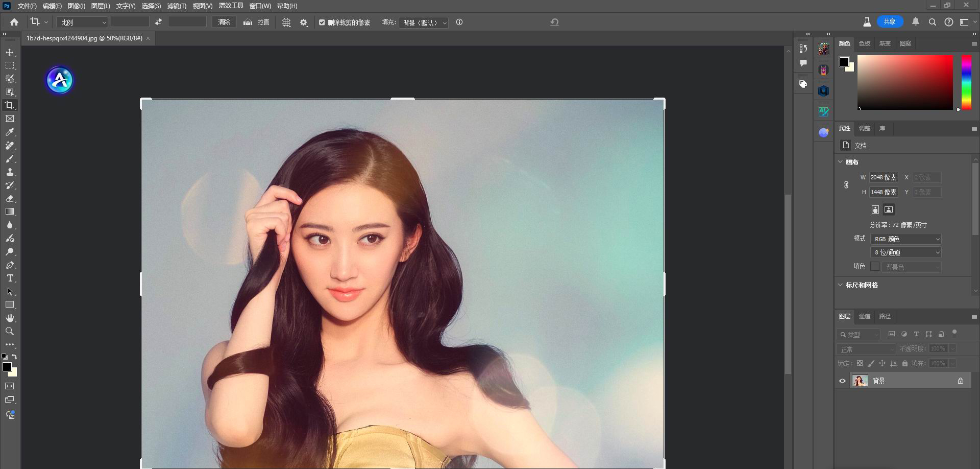This screenshot has height=469, width=980.
Task: Select the Rectangle shape tool
Action: (x=10, y=304)
